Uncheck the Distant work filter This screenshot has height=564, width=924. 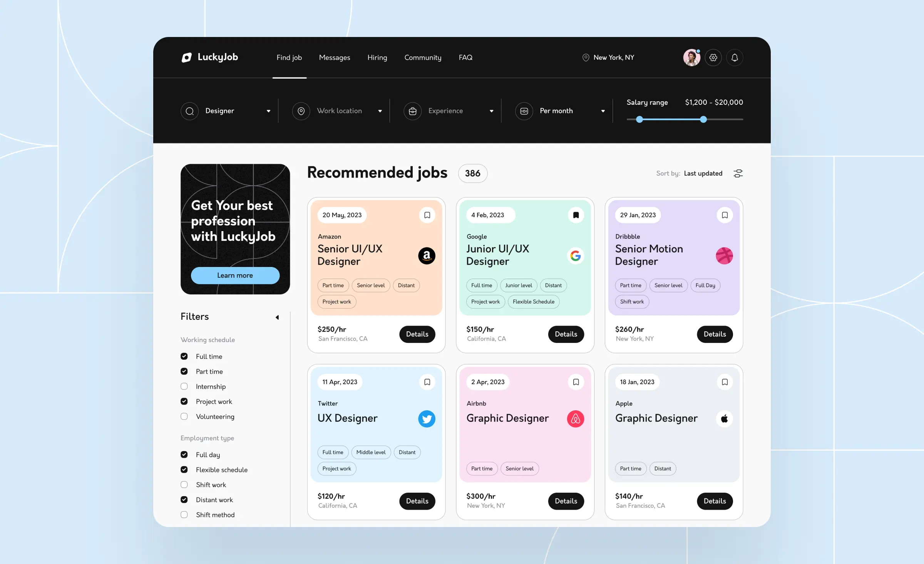pyautogui.click(x=184, y=500)
